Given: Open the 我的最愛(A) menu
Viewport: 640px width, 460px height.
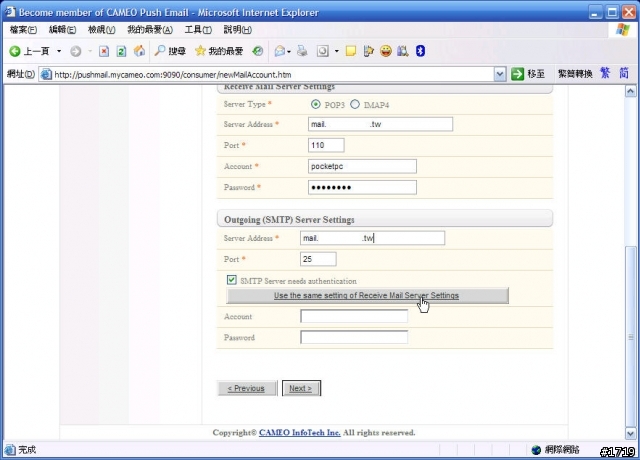Looking at the screenshot, I should click(x=150, y=29).
